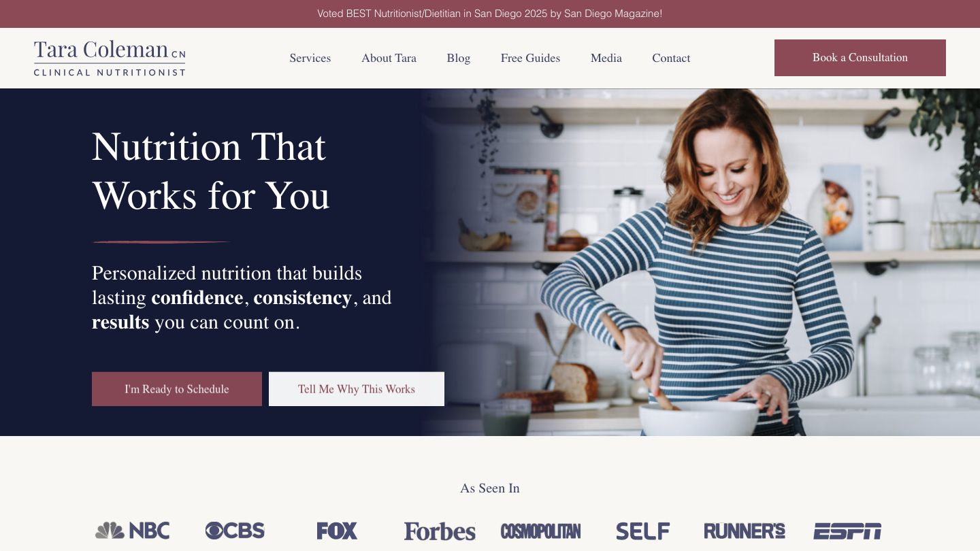Click I'm Ready to Schedule button

(x=177, y=389)
